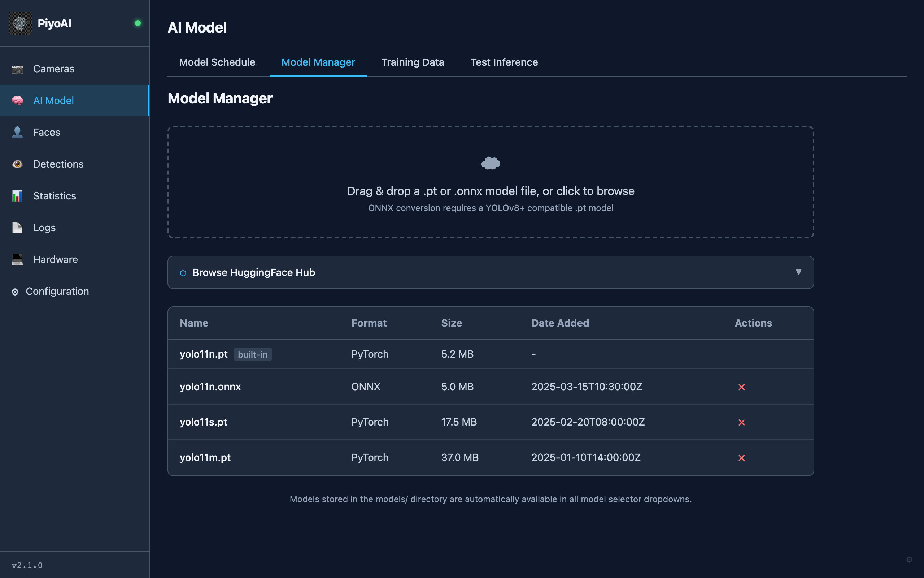Click the AI Model brain icon
The image size is (924, 578).
17,100
